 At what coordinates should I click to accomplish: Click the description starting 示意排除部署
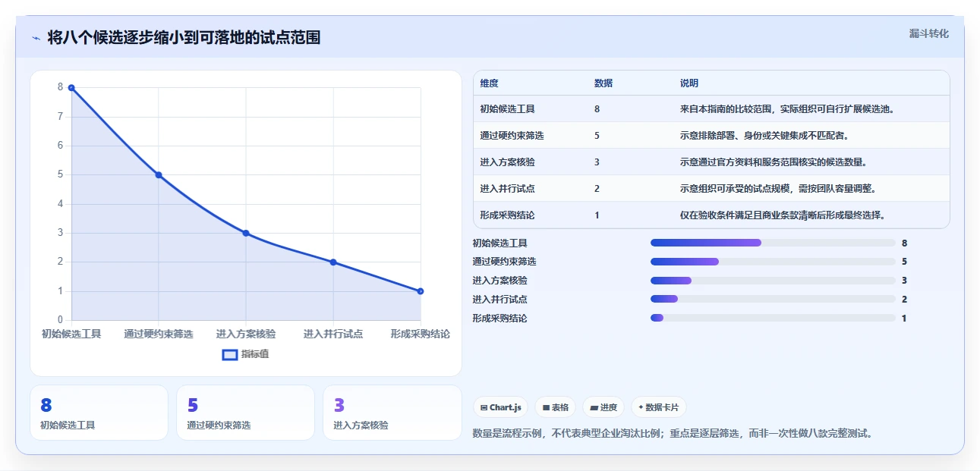pyautogui.click(x=764, y=136)
